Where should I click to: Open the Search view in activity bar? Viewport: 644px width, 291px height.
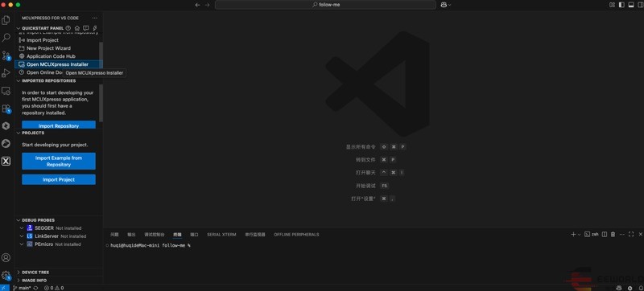coord(6,38)
